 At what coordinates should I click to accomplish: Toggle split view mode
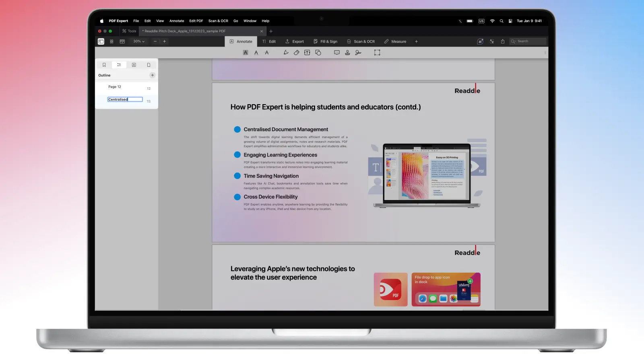coord(122,41)
